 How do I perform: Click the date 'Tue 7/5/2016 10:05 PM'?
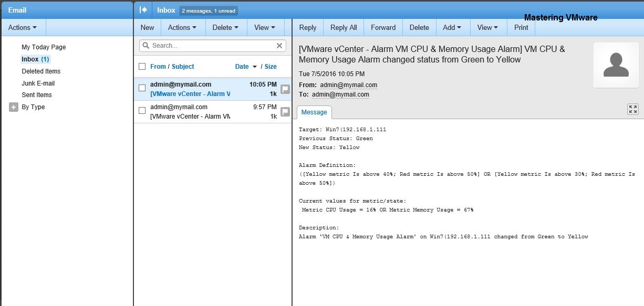(x=331, y=74)
